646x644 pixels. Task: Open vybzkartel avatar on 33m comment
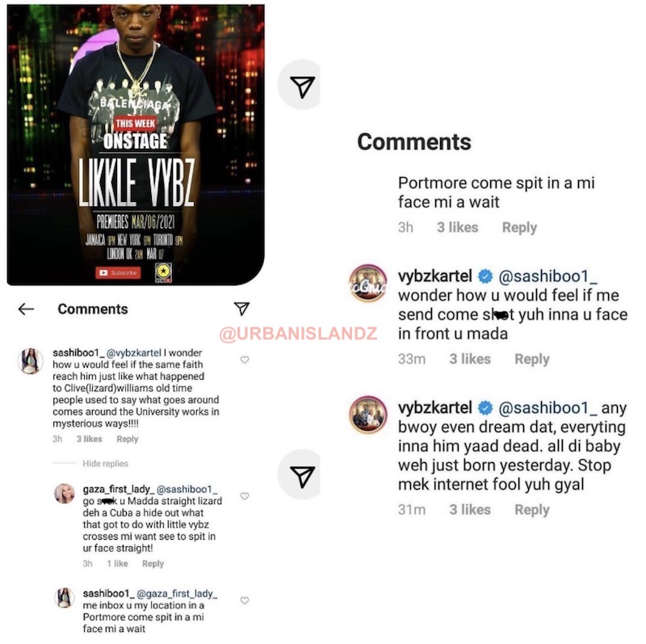point(368,284)
